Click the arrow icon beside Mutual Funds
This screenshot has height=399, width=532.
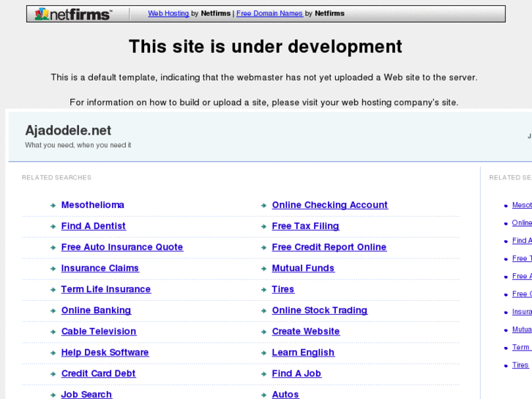(263, 269)
